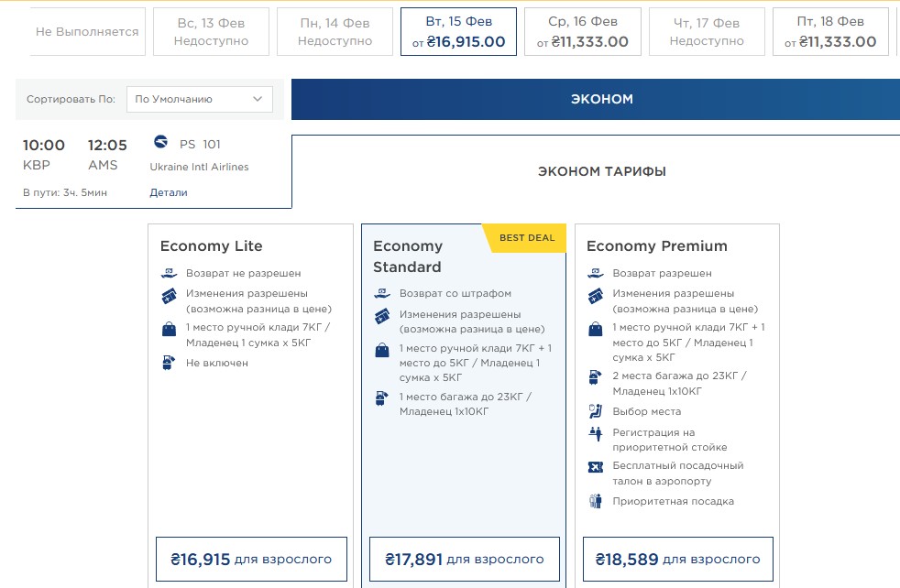This screenshot has height=588, width=900.
Task: Switch to Wednesday 16 Feb date tab
Action: pyautogui.click(x=582, y=31)
